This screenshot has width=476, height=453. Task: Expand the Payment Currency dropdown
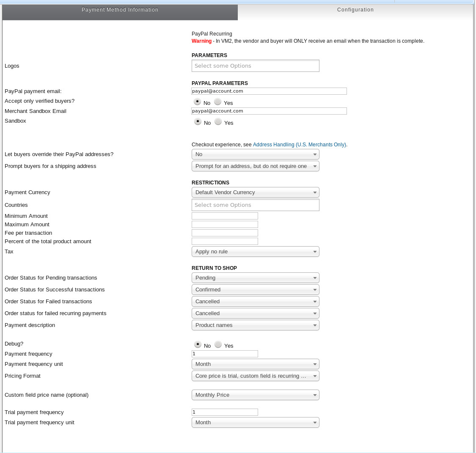255,192
